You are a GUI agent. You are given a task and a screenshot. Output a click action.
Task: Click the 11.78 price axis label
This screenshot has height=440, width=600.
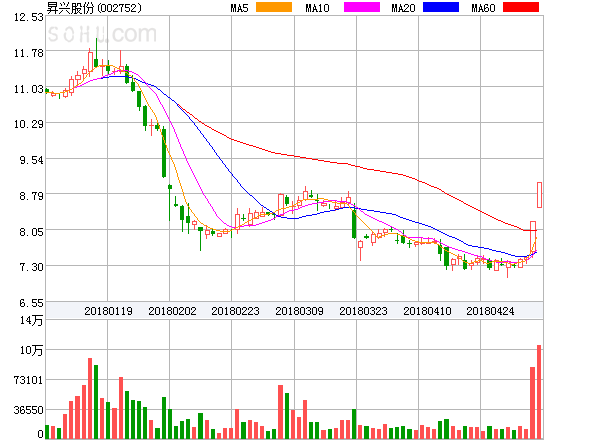(29, 53)
